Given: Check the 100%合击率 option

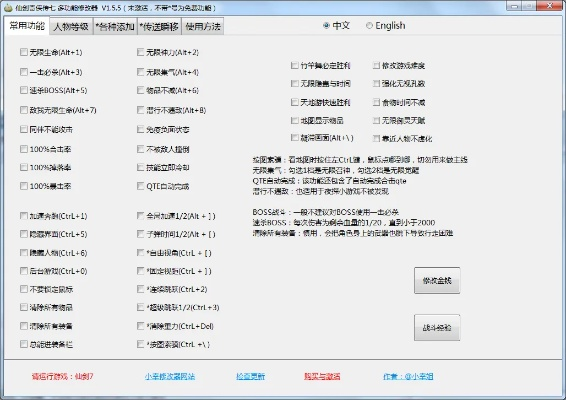Looking at the screenshot, I should point(24,149).
